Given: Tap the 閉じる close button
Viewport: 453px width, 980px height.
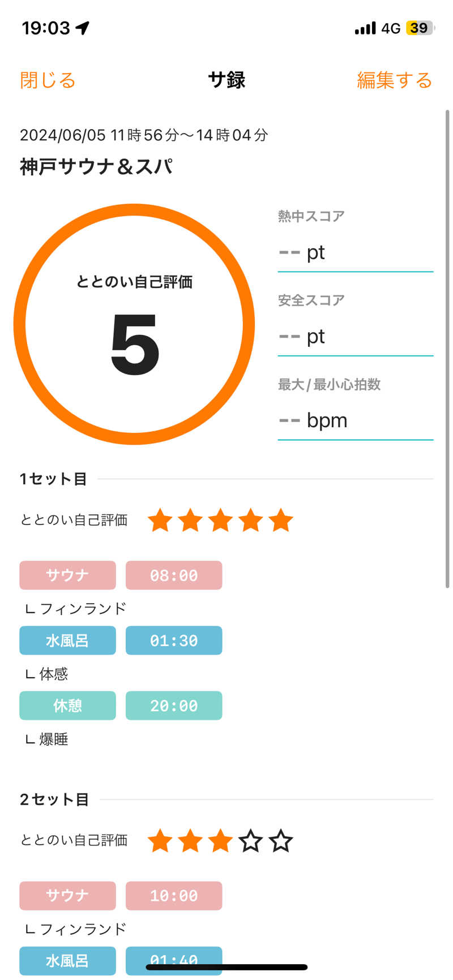Looking at the screenshot, I should coord(48,80).
